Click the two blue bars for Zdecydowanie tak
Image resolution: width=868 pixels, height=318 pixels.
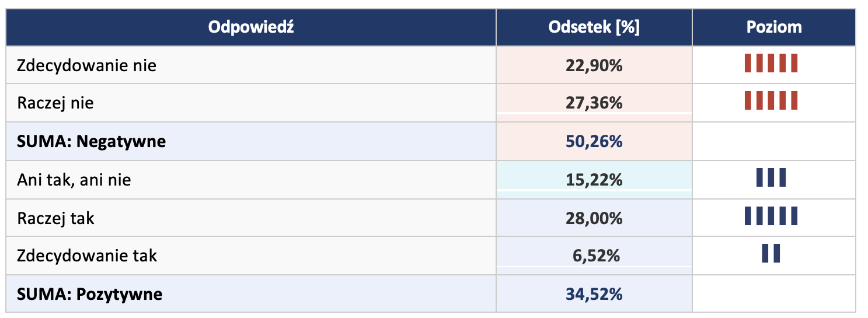coord(771,254)
